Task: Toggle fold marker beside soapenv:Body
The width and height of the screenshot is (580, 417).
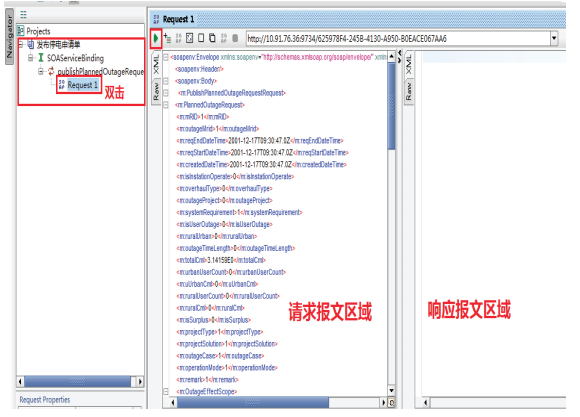Action: coord(166,81)
